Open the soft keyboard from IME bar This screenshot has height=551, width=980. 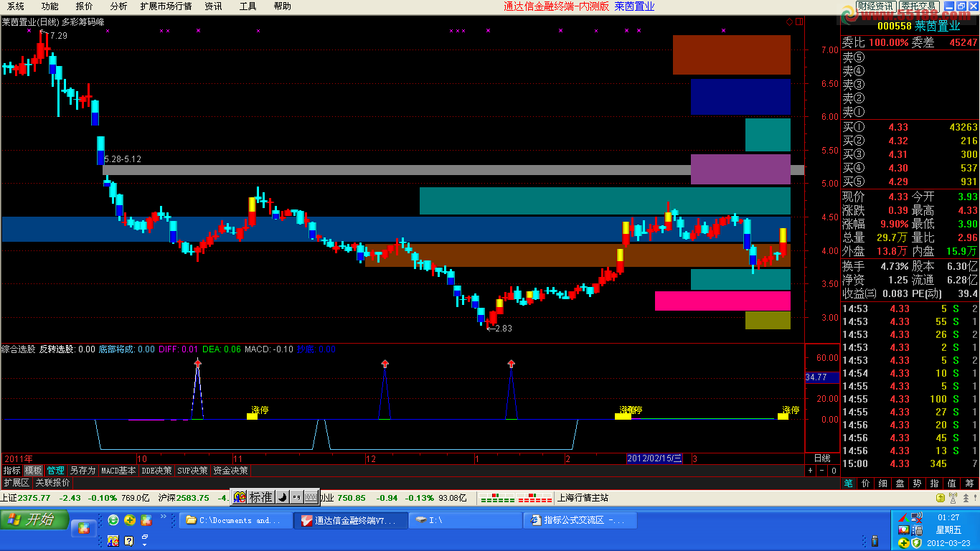tap(311, 497)
